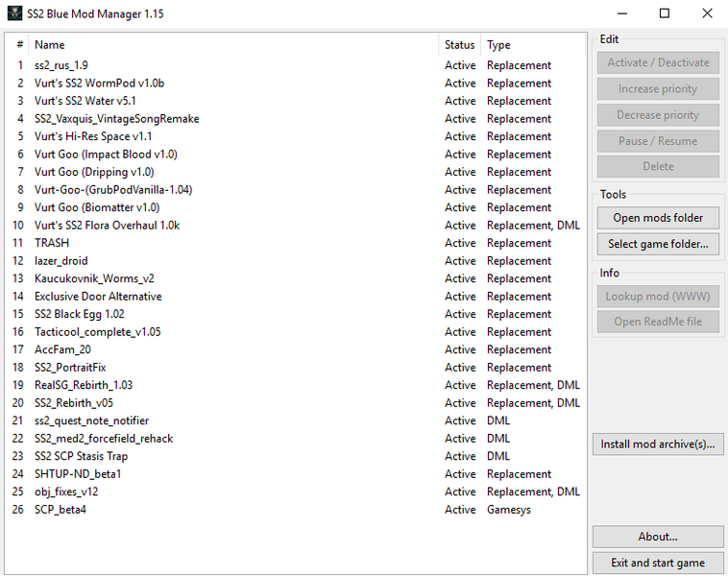Image resolution: width=728 pixels, height=576 pixels.
Task: Click Select game folder button
Action: (x=658, y=244)
